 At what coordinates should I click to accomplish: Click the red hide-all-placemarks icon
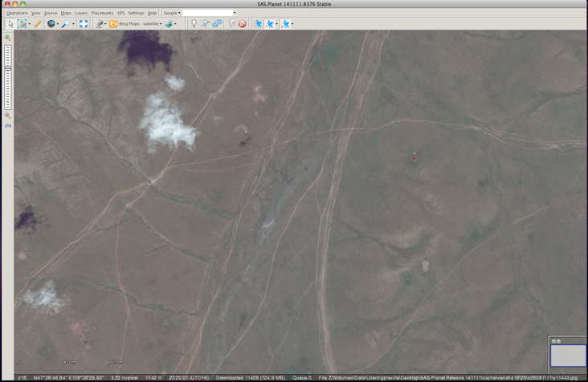[x=242, y=24]
